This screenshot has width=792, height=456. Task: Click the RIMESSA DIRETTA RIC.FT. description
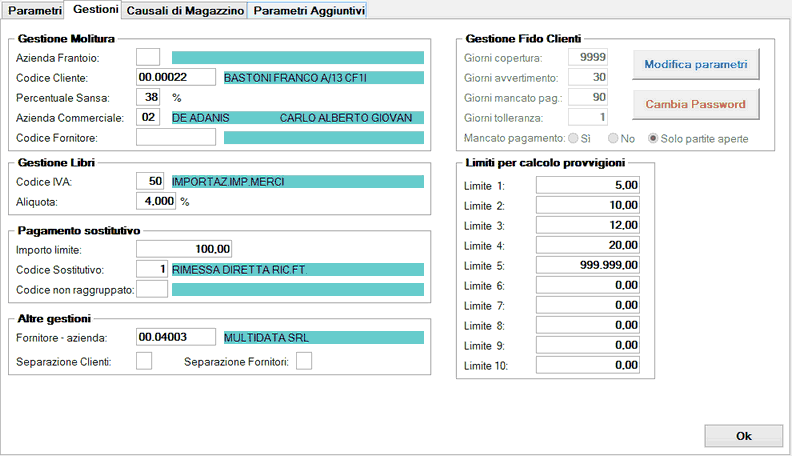[298, 270]
